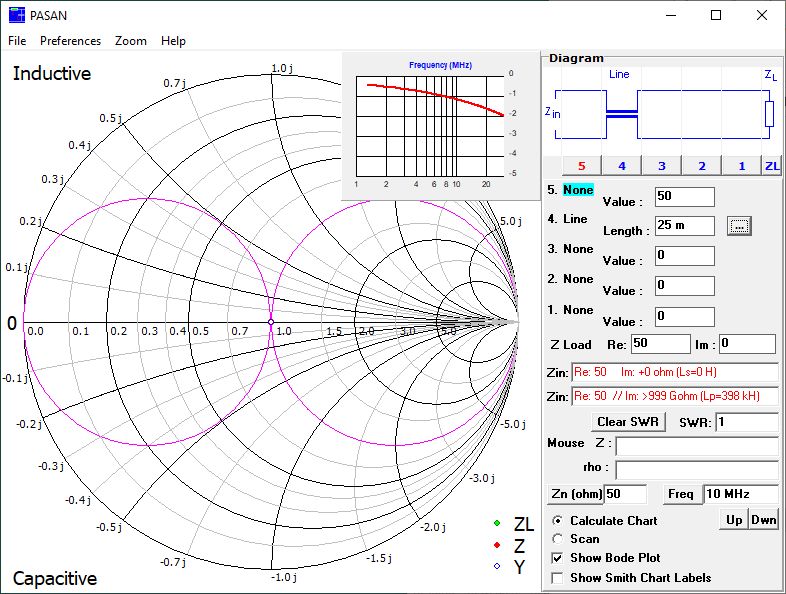Click the Inductive label
Screen dimensions: 786x594
[x=52, y=73]
